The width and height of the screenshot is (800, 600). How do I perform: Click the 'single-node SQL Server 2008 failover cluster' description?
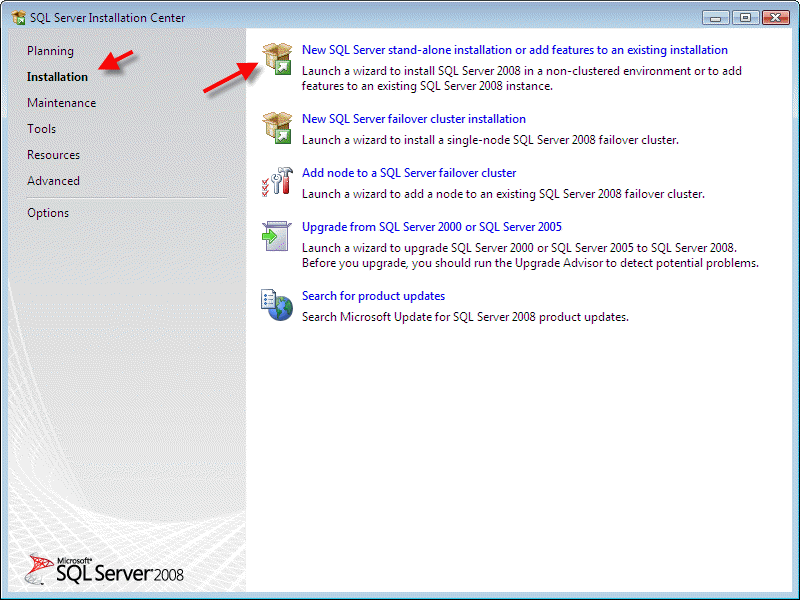point(490,140)
